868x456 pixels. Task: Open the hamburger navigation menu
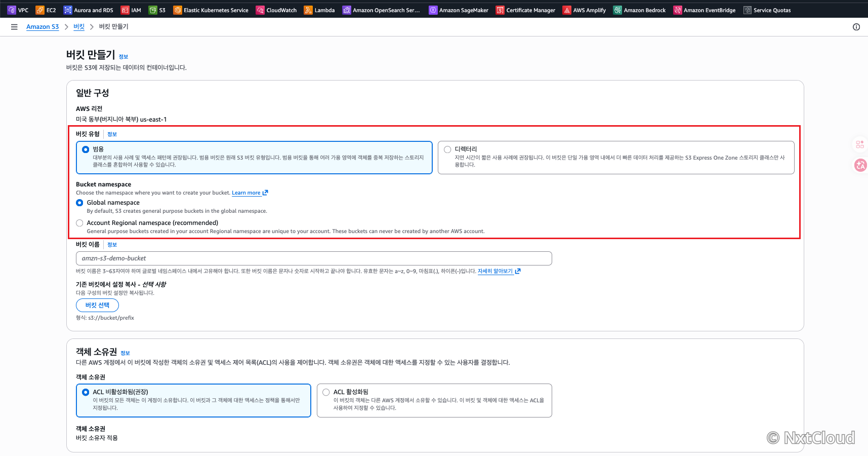tap(14, 27)
